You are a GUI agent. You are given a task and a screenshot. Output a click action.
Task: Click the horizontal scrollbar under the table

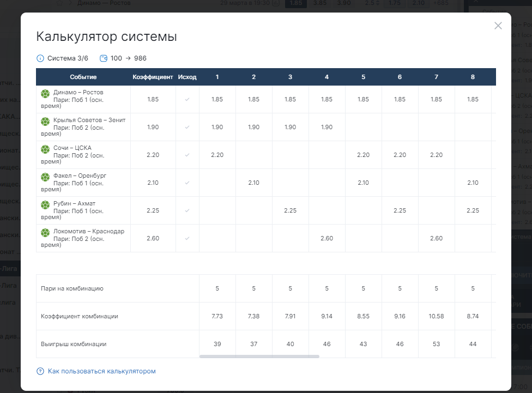(259, 356)
